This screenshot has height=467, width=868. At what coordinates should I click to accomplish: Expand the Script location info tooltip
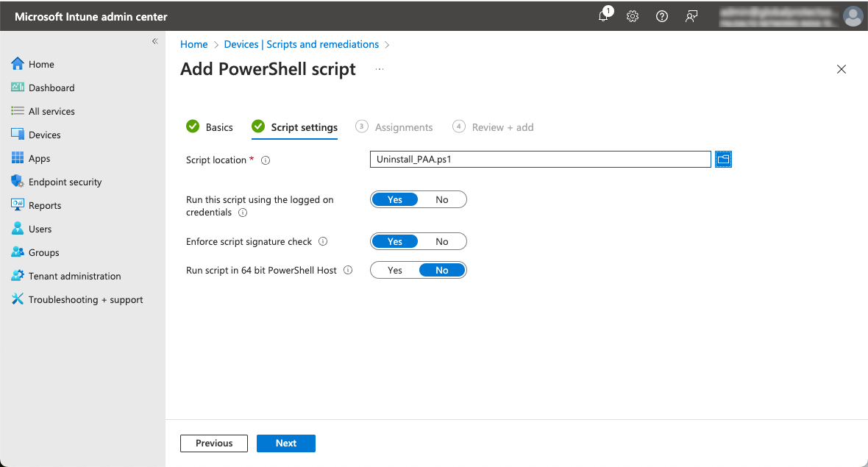tap(264, 159)
